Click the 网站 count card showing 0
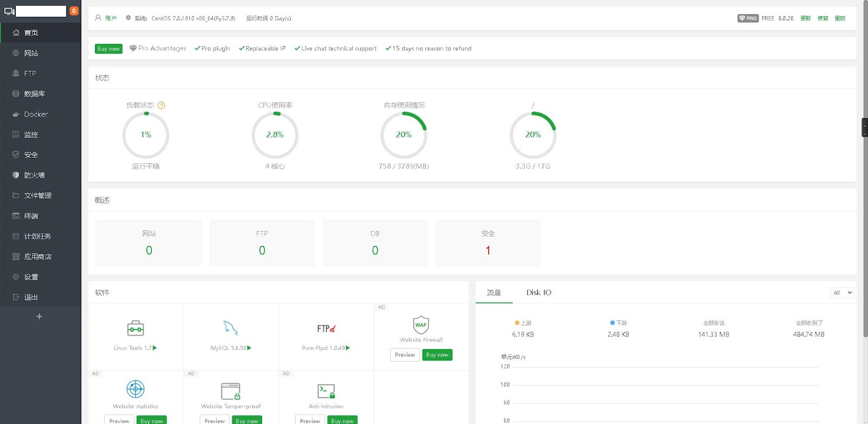 (x=149, y=243)
